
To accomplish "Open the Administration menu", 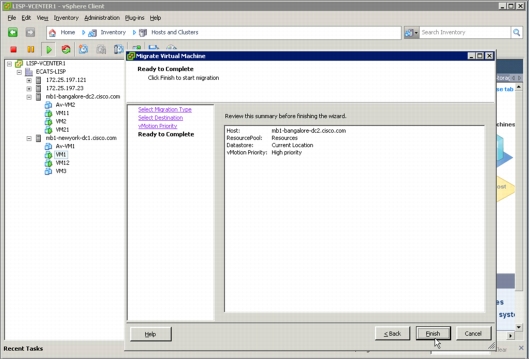I will click(102, 18).
